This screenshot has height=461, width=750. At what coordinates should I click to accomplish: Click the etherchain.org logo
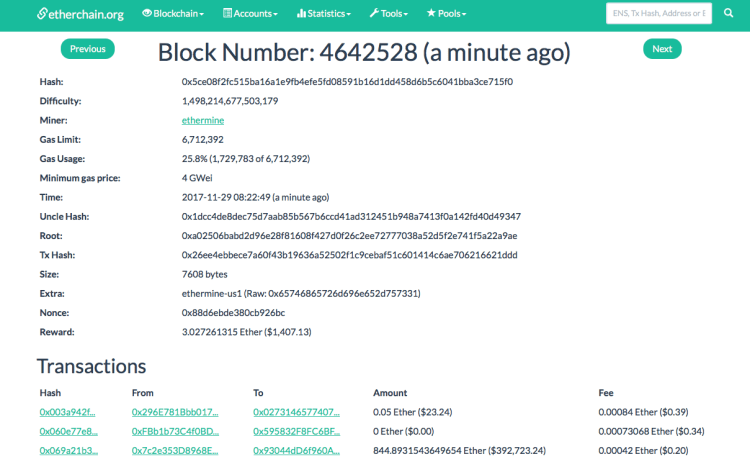pos(80,14)
